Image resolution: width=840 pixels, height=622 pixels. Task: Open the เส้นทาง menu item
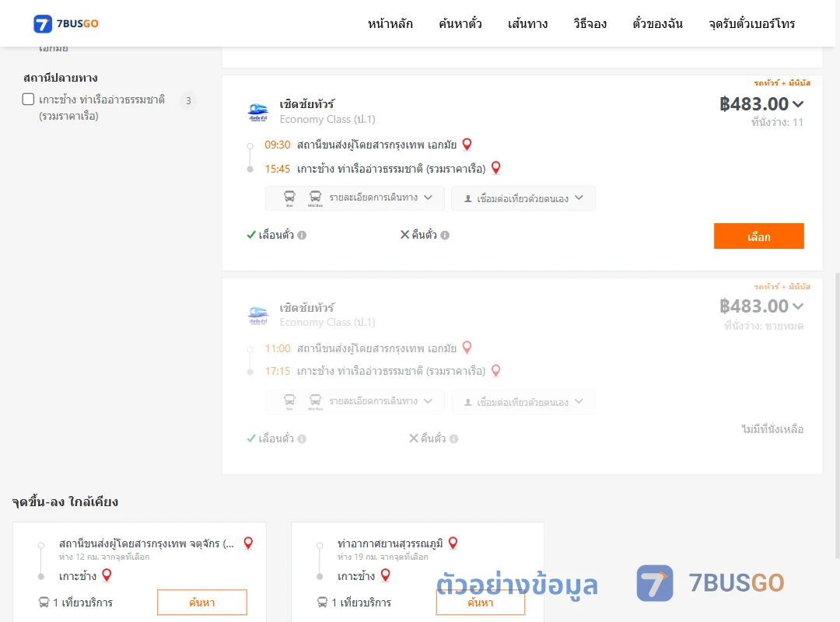click(x=527, y=23)
